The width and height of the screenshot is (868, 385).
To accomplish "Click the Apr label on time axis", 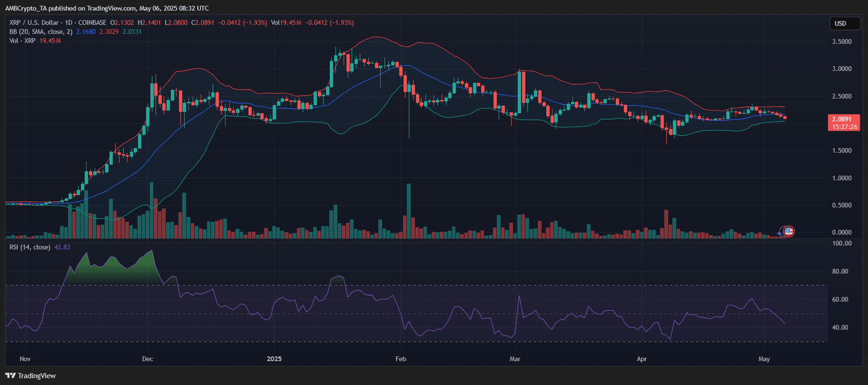I will pyautogui.click(x=641, y=359).
